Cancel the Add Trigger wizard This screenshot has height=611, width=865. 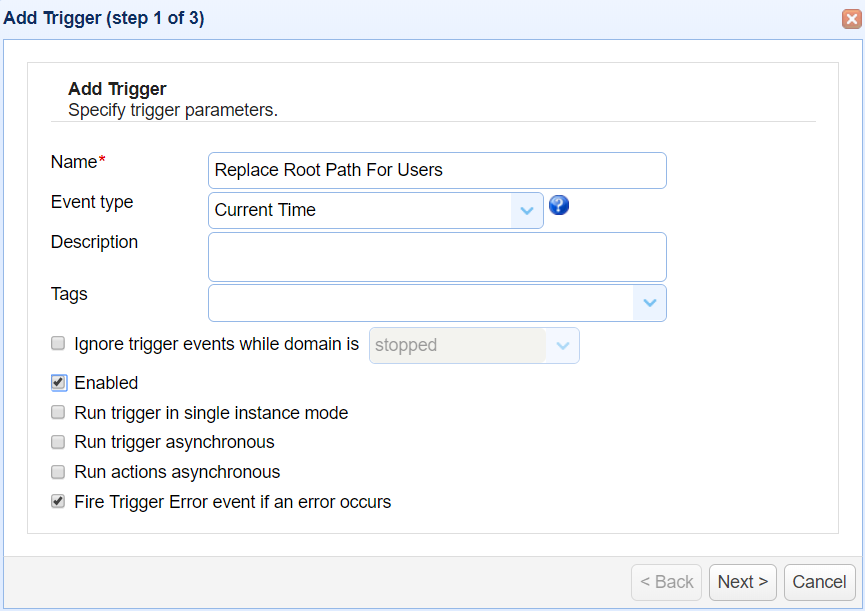(x=819, y=581)
